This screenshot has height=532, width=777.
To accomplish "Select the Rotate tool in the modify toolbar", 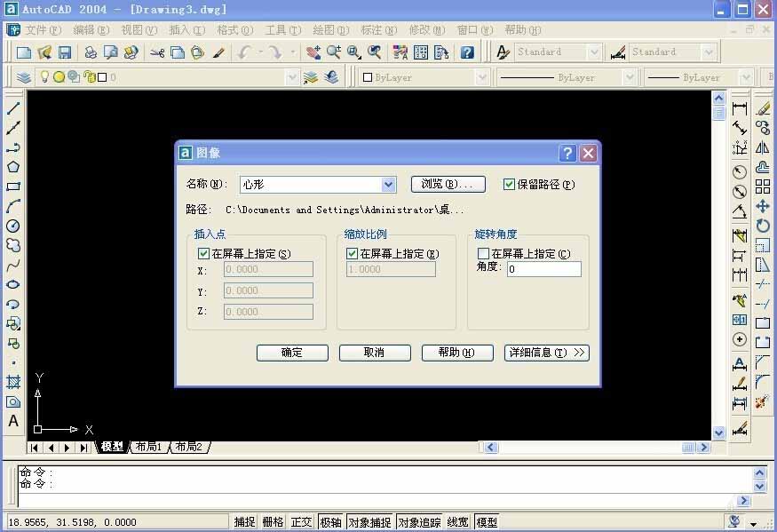I will (x=763, y=226).
